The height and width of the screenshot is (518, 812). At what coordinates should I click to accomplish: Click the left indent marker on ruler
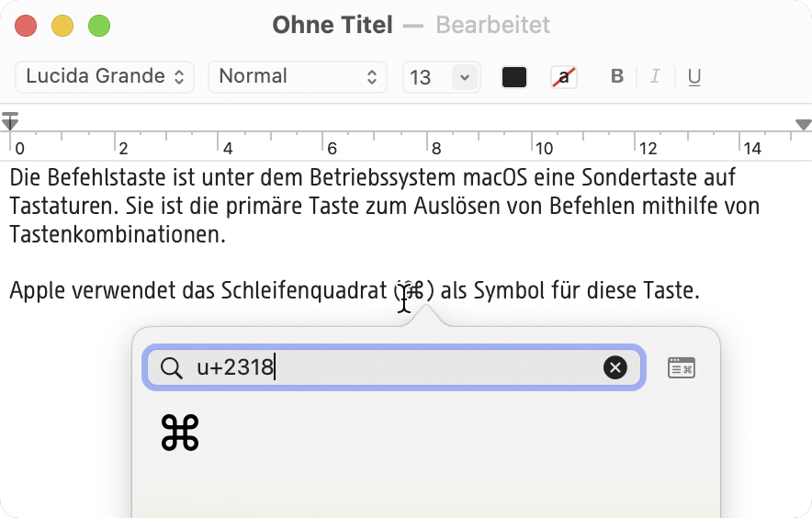10,121
